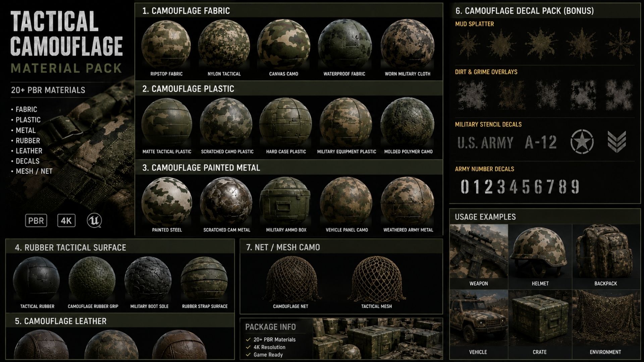
Task: Select the Nylon Tactical material sphere
Action: click(x=224, y=44)
